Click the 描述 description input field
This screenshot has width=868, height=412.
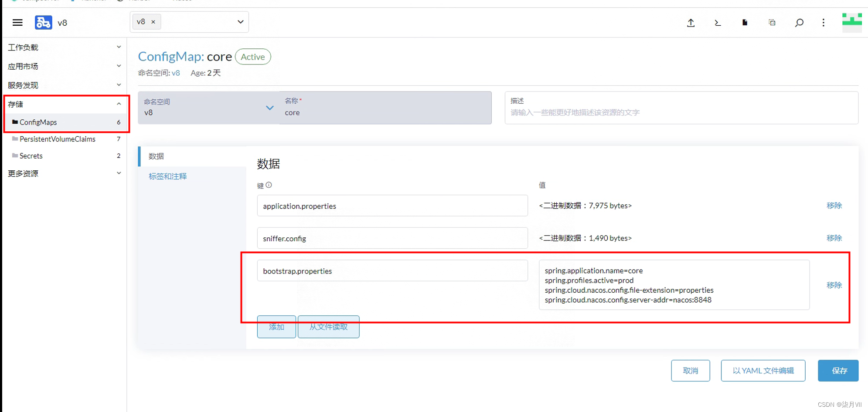click(x=681, y=108)
